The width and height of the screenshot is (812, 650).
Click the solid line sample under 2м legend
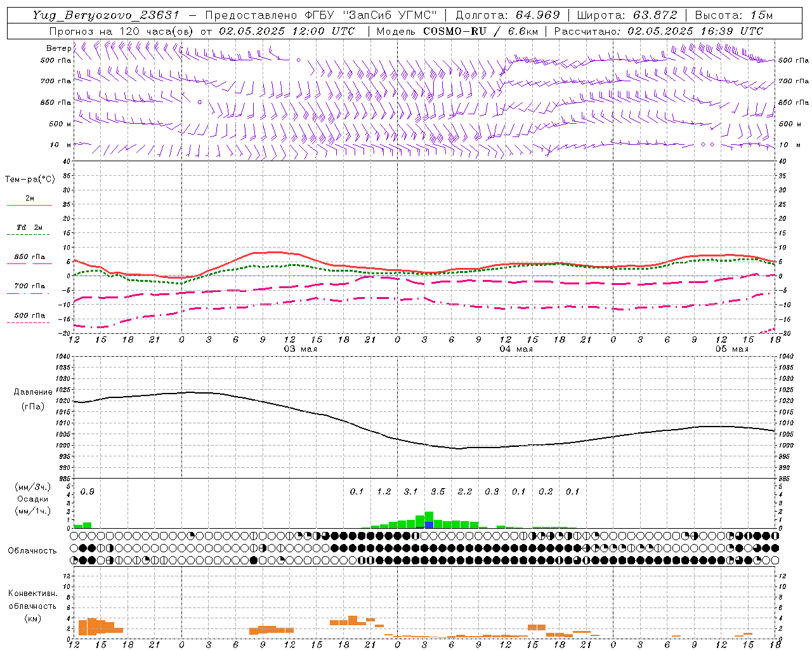point(29,206)
